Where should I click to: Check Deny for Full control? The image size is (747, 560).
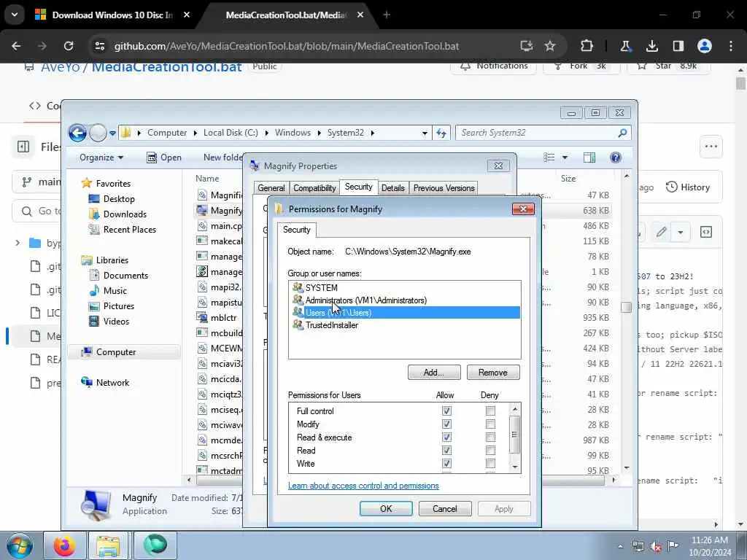coord(490,411)
